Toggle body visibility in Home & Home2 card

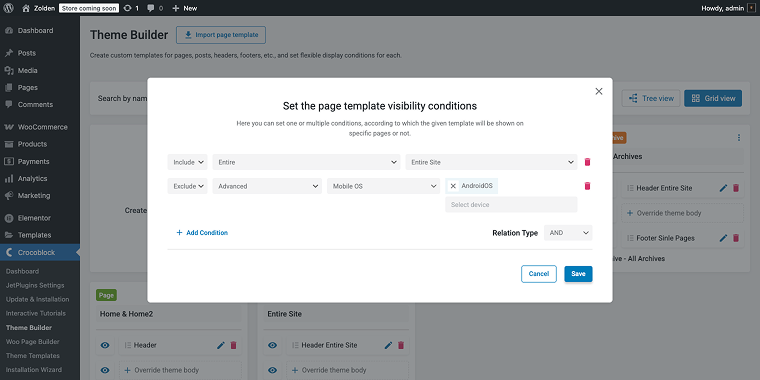point(105,370)
